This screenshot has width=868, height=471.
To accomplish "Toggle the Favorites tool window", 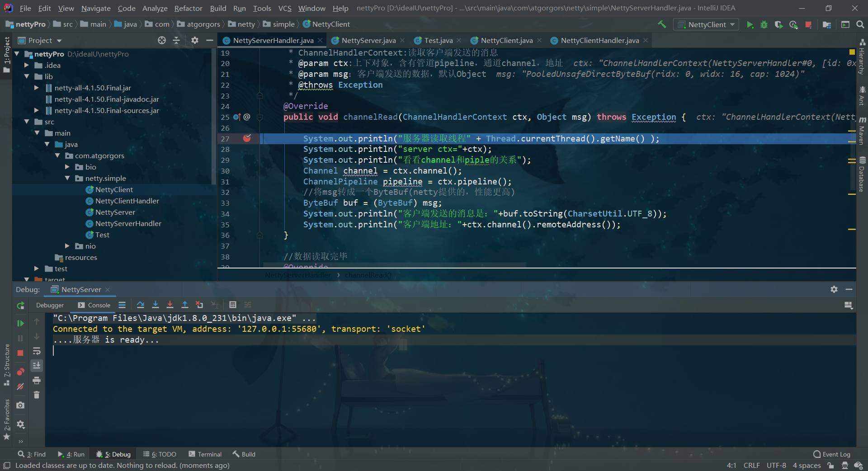I will (6, 419).
